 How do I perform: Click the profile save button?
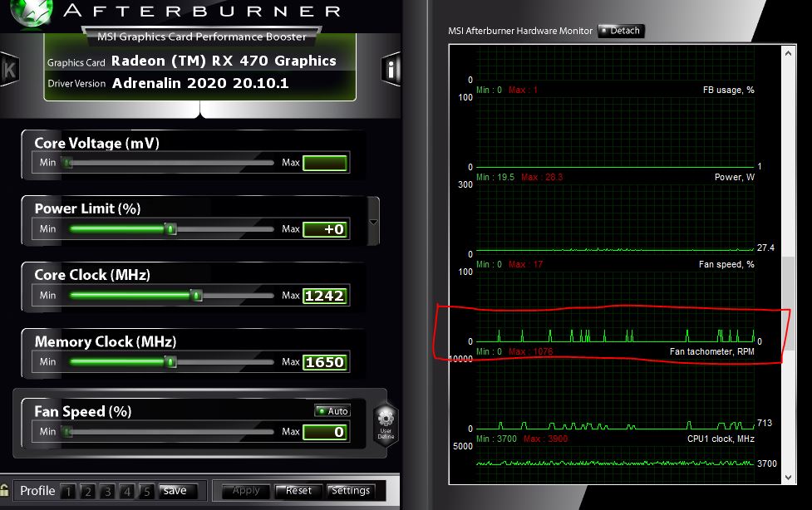click(x=178, y=491)
